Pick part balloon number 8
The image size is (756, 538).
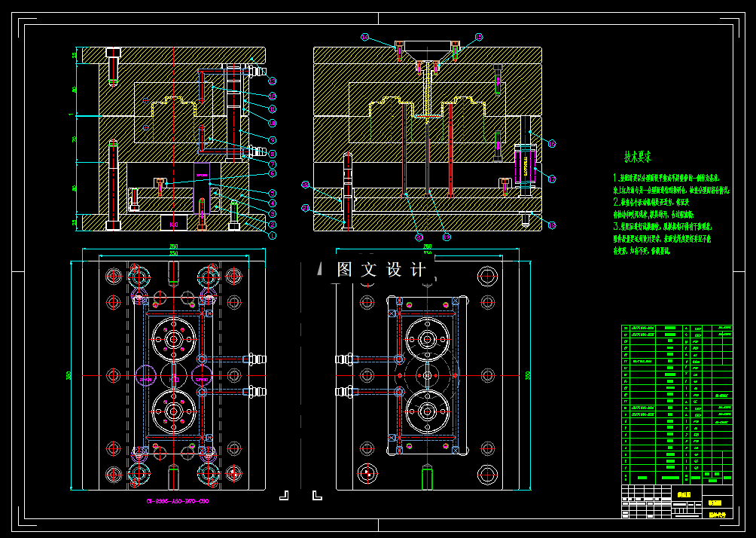tap(272, 154)
